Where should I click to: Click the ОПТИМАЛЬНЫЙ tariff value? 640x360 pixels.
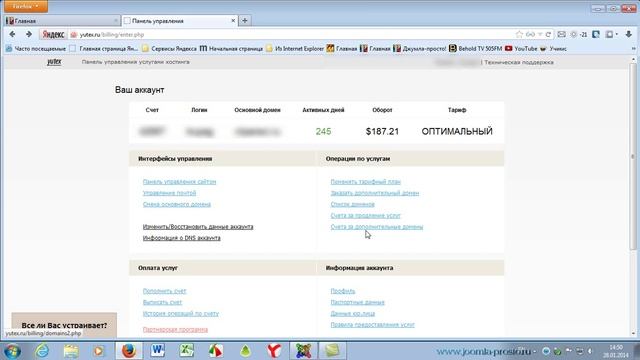457,131
